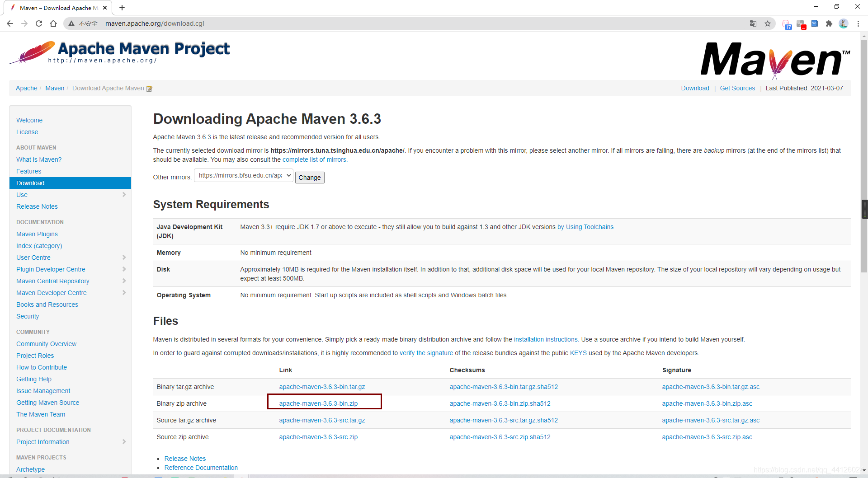Image resolution: width=868 pixels, height=478 pixels.
Task: Expand Maven Developer Centre submenu
Action: pos(124,293)
